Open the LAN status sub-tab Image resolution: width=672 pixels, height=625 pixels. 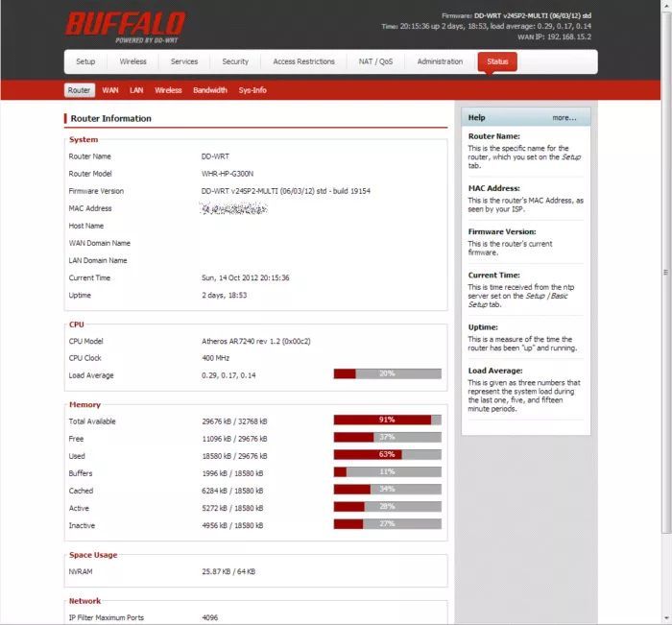[136, 90]
